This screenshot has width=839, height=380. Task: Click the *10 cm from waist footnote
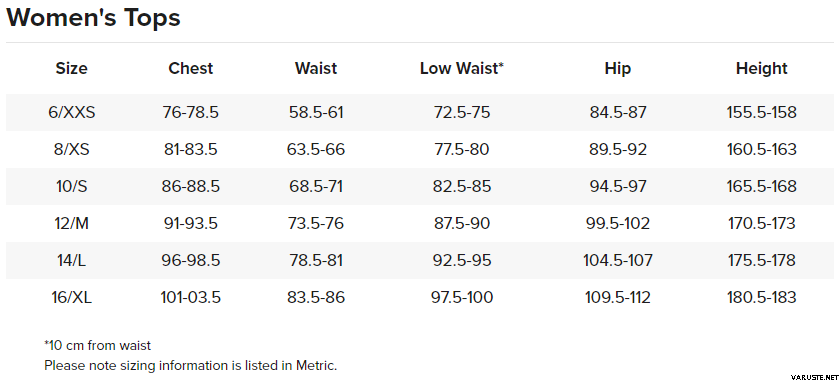tap(97, 345)
